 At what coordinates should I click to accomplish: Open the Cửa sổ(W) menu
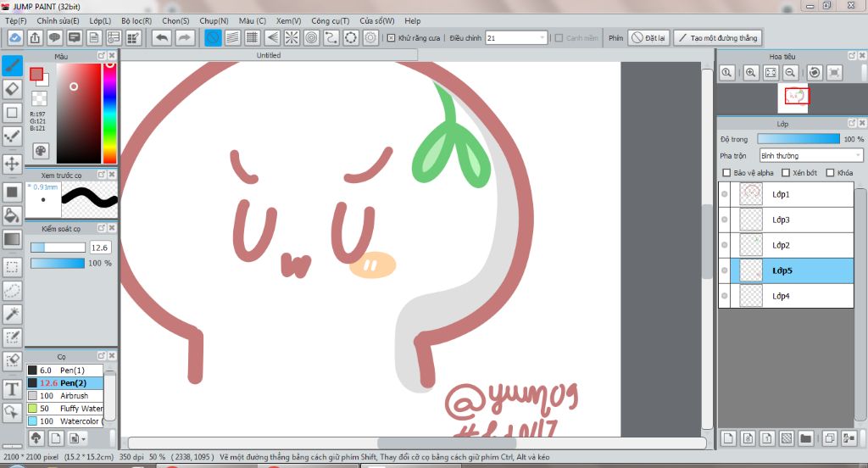coord(377,20)
